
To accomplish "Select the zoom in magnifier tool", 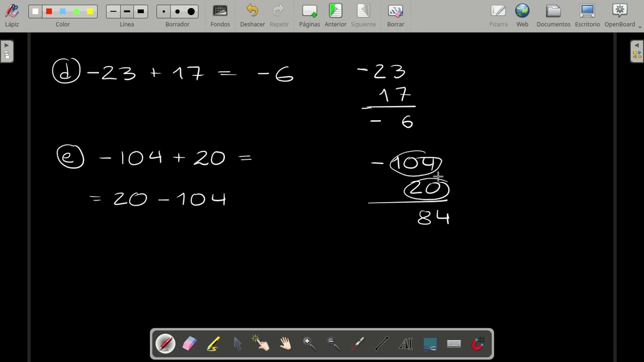I will (x=309, y=344).
